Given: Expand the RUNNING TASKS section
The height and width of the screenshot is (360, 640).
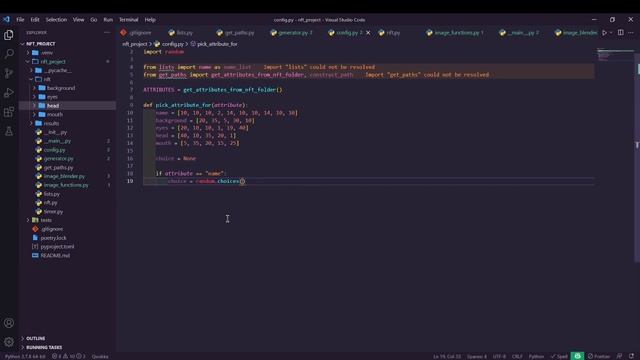Looking at the screenshot, I should (44, 347).
